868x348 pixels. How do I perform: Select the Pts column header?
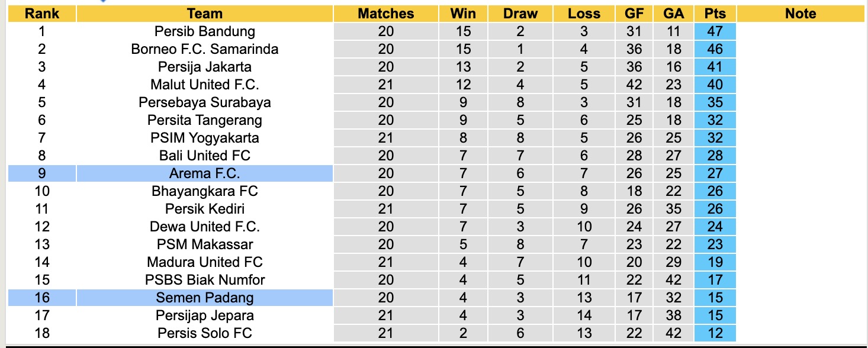pos(715,14)
